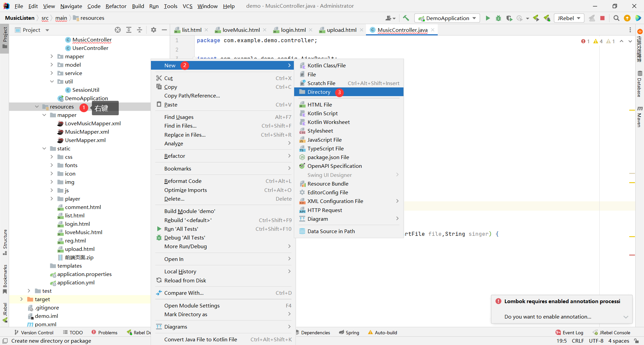This screenshot has height=345, width=644.
Task: Expand the Lombok notification chevron
Action: click(x=626, y=317)
